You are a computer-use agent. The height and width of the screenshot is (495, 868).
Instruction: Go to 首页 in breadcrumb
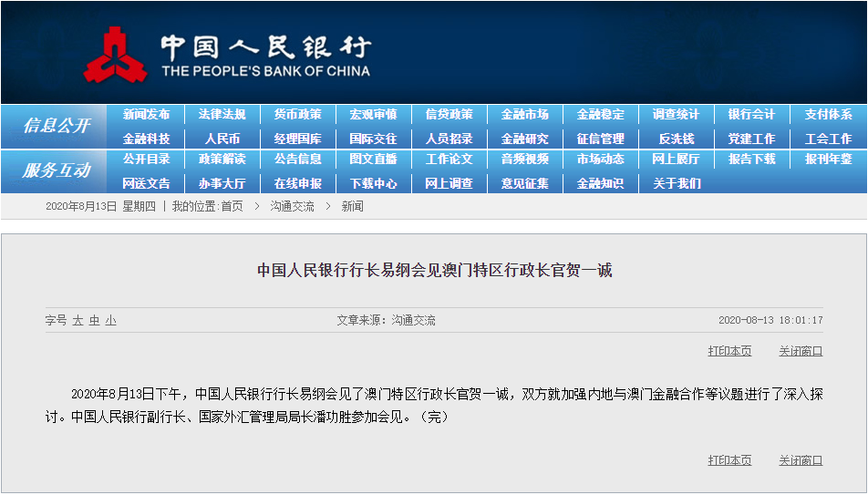[x=232, y=207]
